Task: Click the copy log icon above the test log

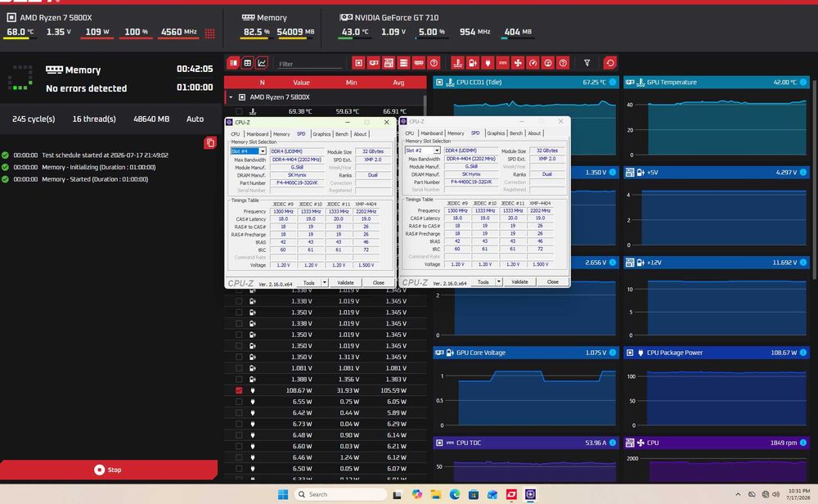Action: tap(210, 143)
